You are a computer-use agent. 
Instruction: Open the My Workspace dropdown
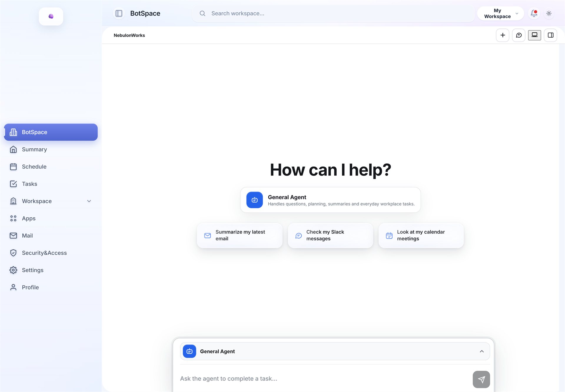[501, 14]
